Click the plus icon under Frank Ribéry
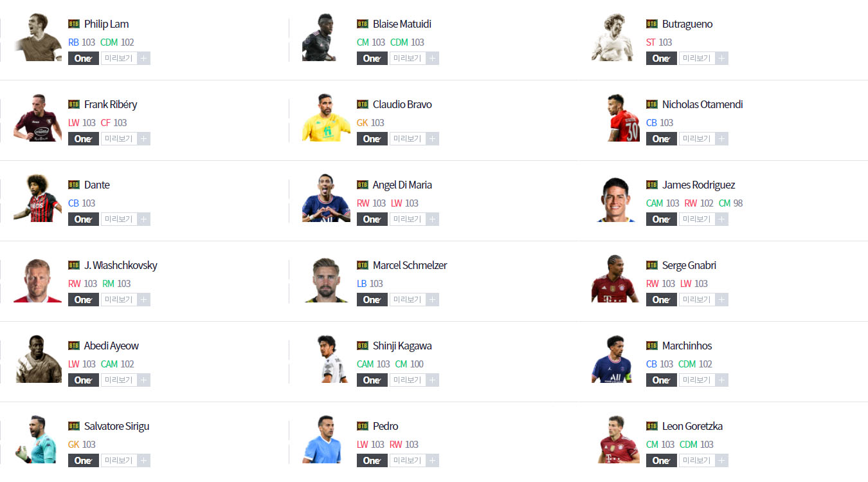Screen dimensions: 868x482 point(144,139)
